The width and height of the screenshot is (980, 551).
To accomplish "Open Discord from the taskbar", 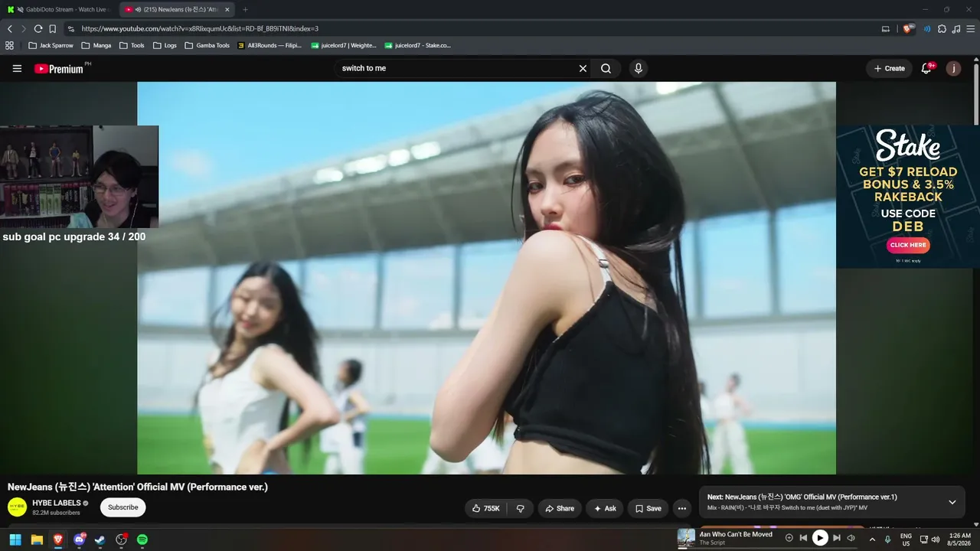I will click(79, 540).
